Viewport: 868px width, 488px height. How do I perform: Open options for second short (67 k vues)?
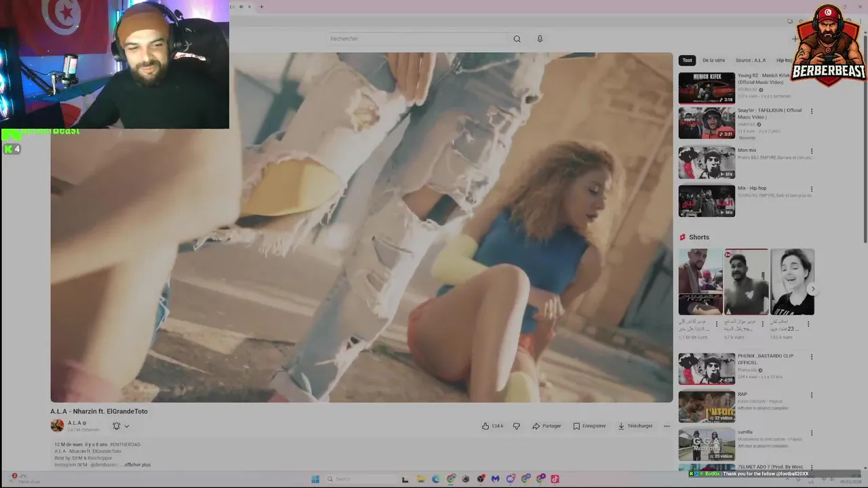(762, 324)
